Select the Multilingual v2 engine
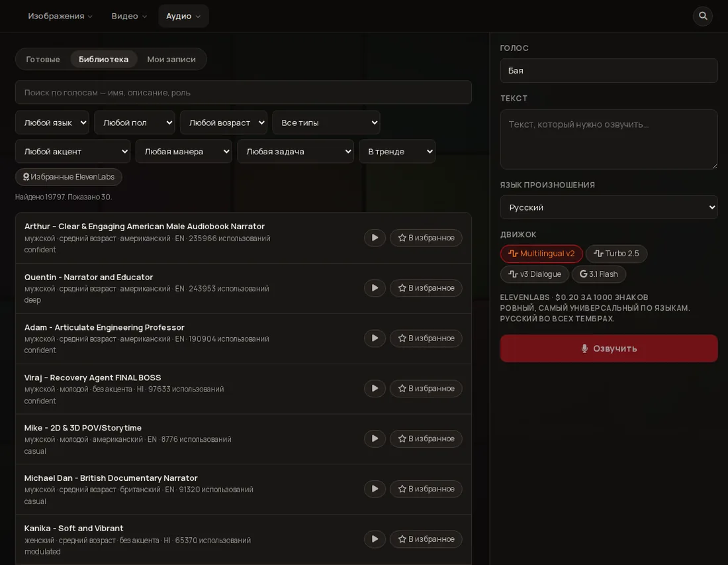The height and width of the screenshot is (565, 728). click(x=541, y=254)
